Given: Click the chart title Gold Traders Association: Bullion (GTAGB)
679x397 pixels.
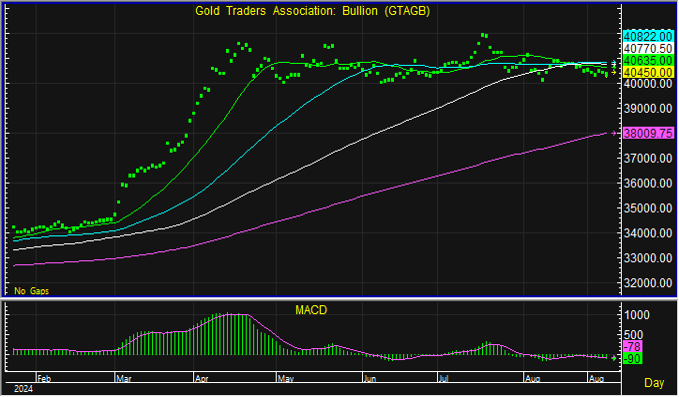Looking at the screenshot, I should [312, 11].
